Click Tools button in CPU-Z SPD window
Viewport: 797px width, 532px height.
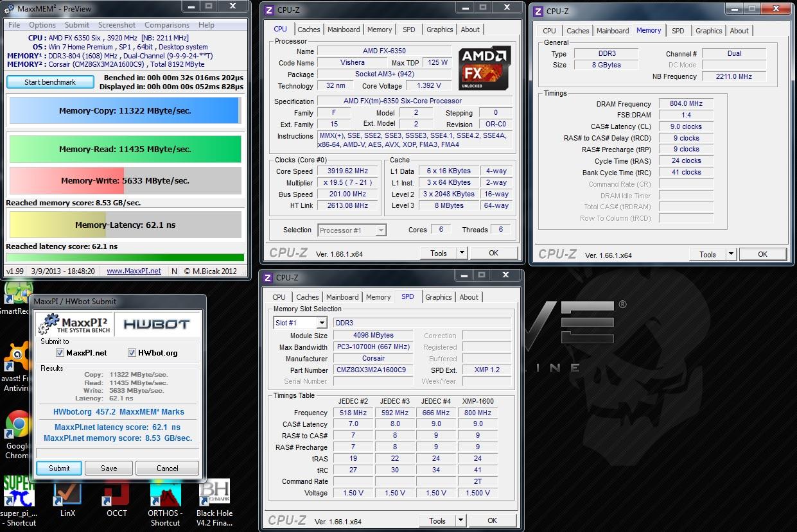click(437, 520)
